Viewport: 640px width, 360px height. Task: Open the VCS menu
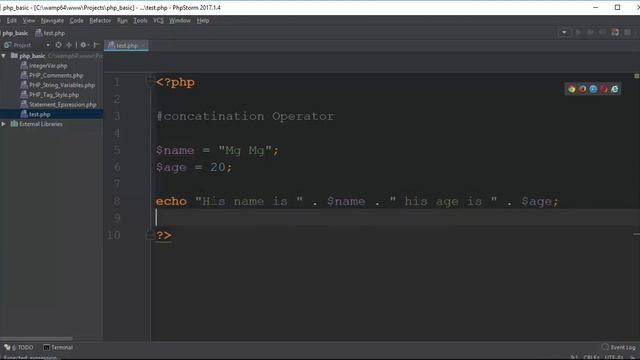coord(158,20)
